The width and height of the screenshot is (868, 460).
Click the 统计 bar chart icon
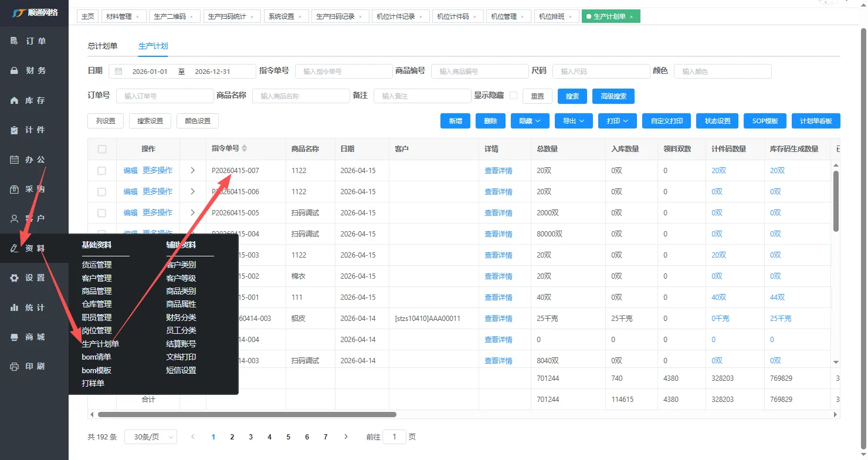coord(15,307)
